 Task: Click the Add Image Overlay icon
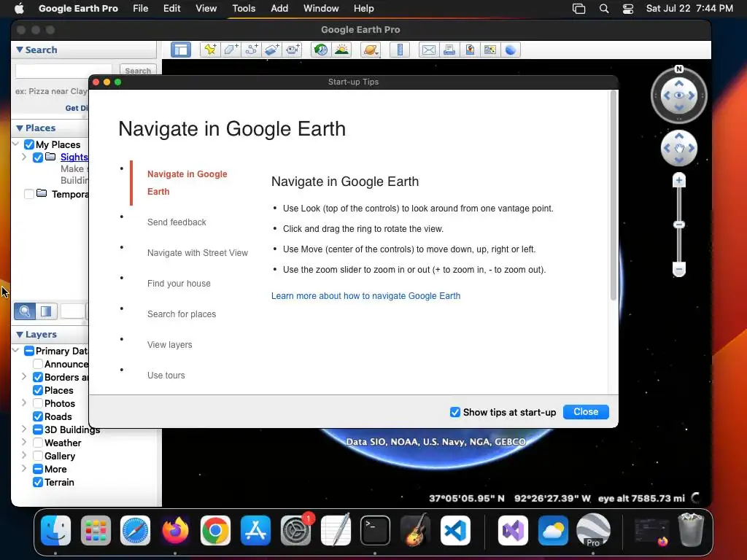click(272, 50)
